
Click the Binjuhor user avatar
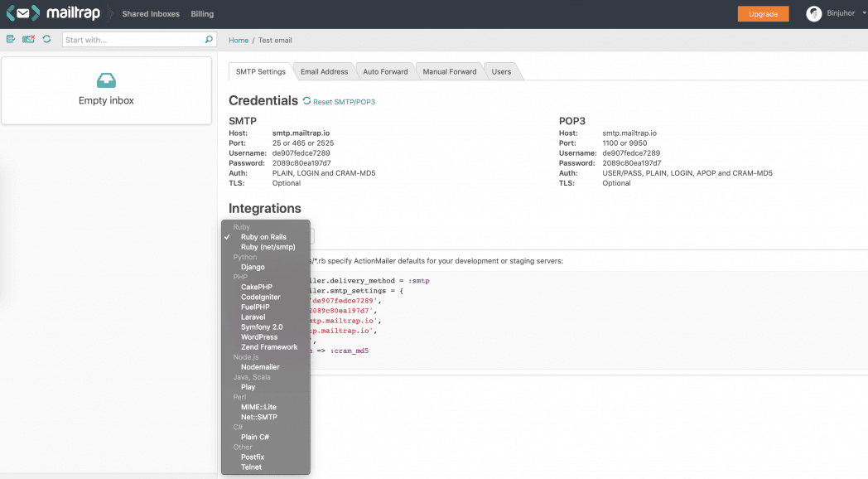click(813, 14)
